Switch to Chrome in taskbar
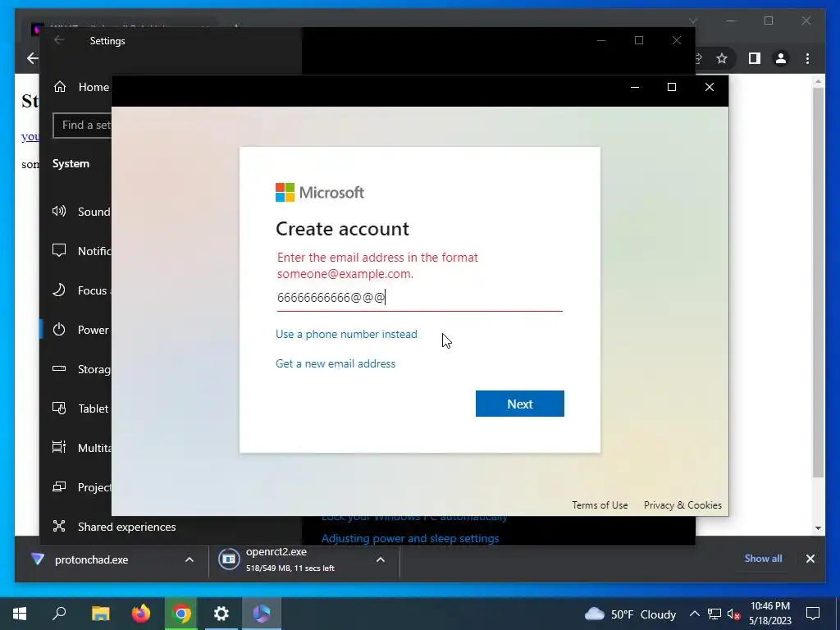 (181, 614)
